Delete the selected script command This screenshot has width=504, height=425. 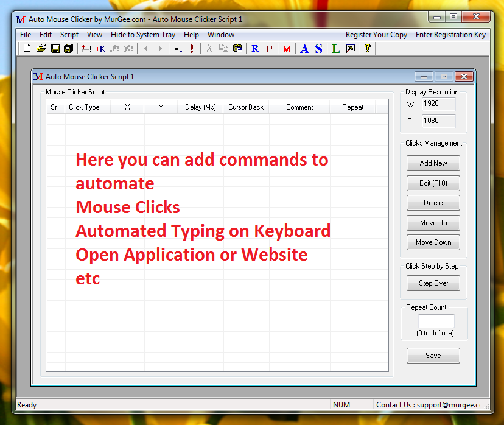433,203
